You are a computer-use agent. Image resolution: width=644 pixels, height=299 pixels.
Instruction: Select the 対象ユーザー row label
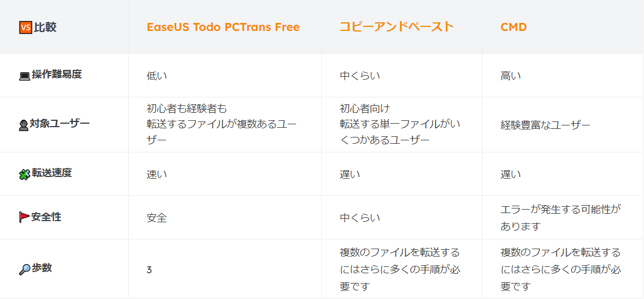(x=60, y=123)
